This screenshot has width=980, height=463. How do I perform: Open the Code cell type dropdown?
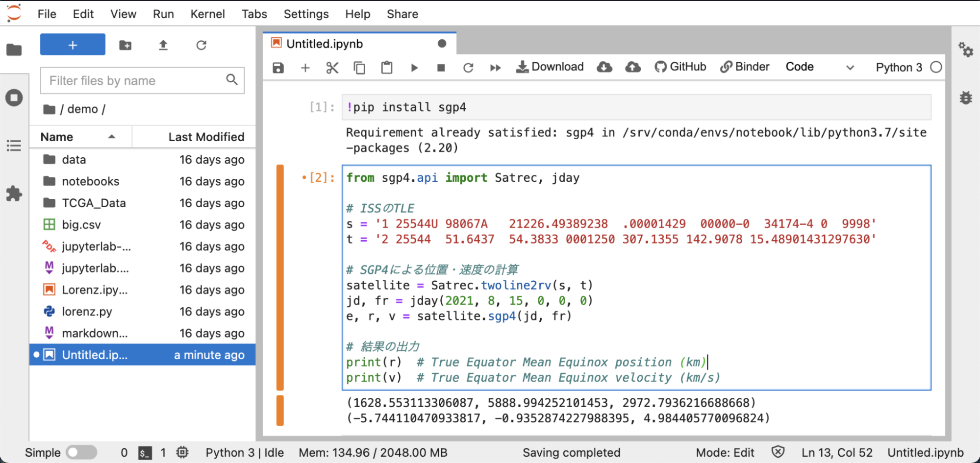pos(820,67)
